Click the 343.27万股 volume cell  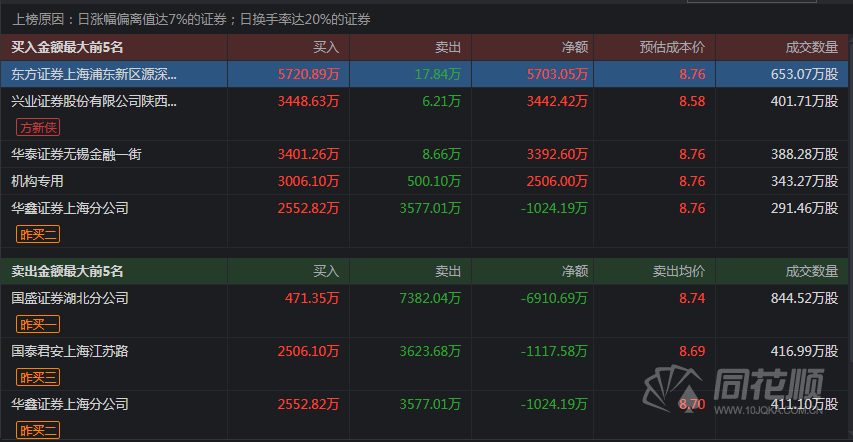tap(805, 181)
